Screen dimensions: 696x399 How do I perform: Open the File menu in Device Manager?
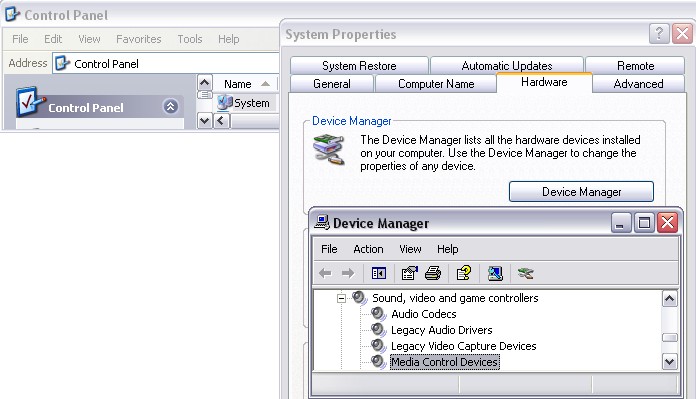tap(329, 249)
